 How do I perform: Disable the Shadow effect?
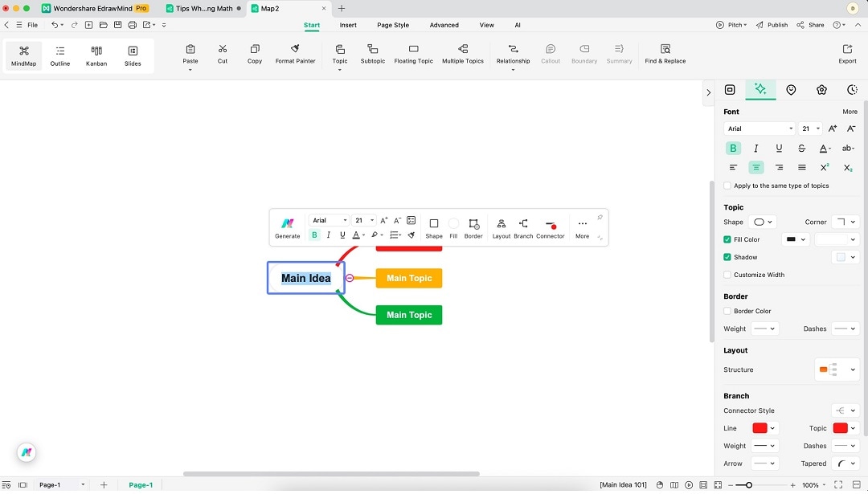[727, 257]
